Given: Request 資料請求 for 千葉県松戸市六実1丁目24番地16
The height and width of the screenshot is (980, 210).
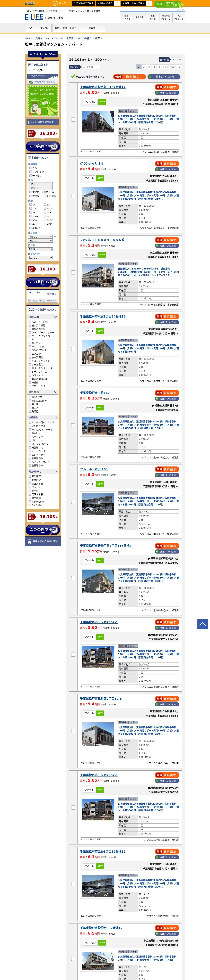Looking at the screenshot, I should click(x=167, y=317).
